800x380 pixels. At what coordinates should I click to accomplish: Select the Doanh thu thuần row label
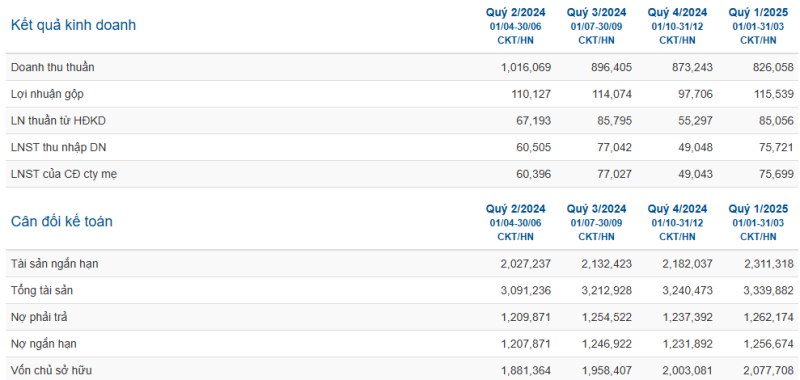(x=53, y=67)
